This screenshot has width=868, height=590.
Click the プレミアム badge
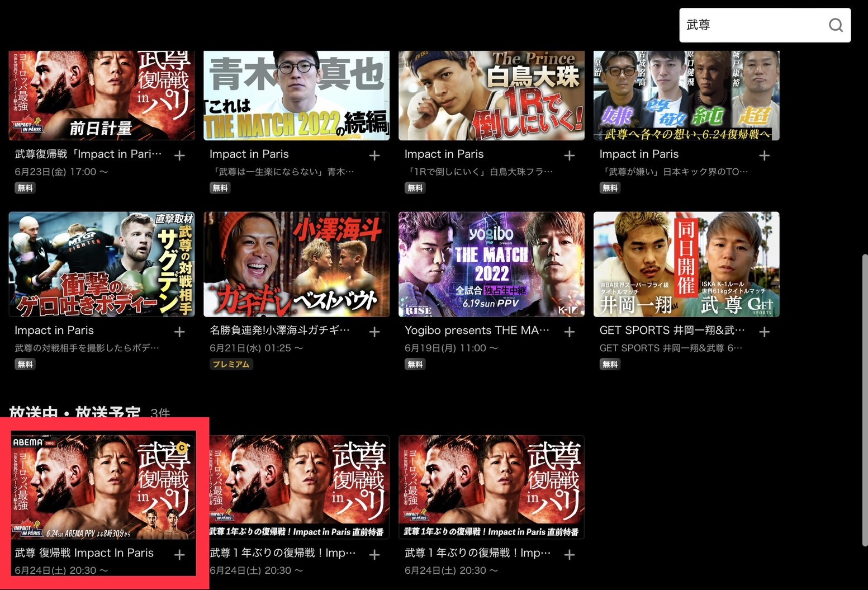(x=231, y=365)
